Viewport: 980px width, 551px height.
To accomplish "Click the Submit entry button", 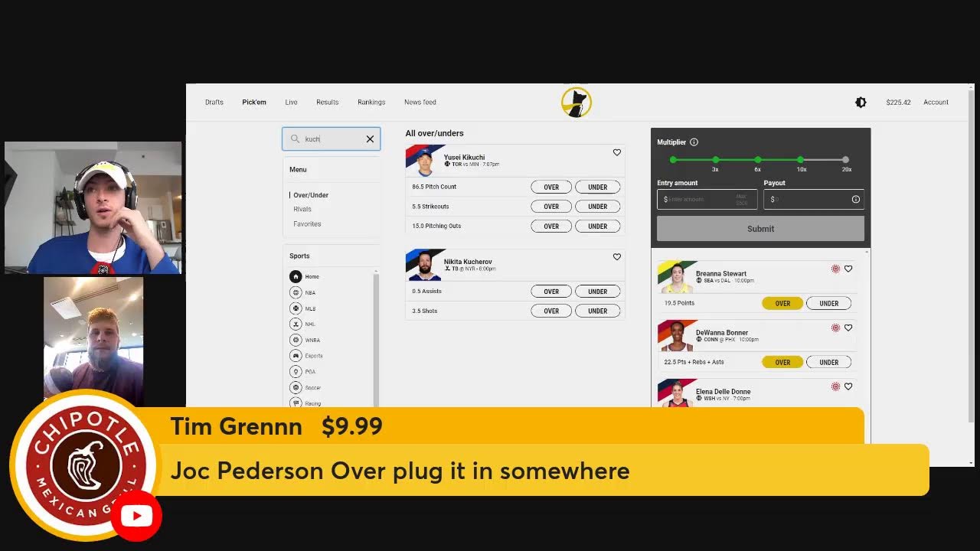I will tap(760, 229).
